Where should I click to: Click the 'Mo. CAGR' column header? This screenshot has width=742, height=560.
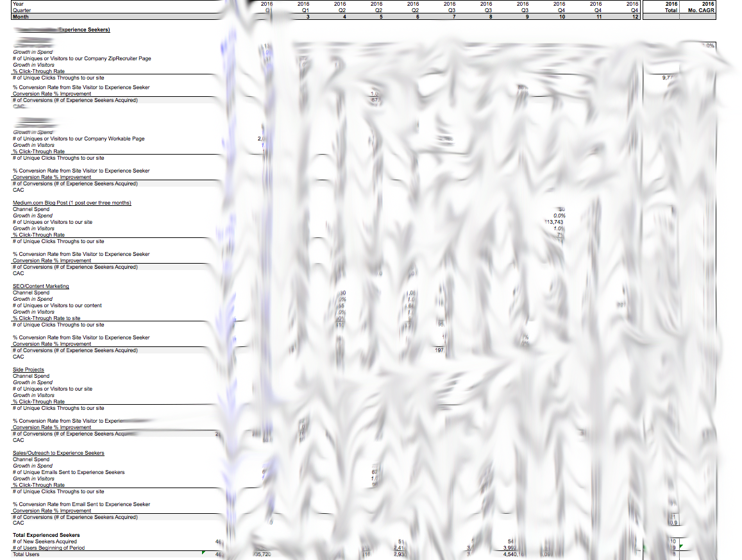click(701, 10)
